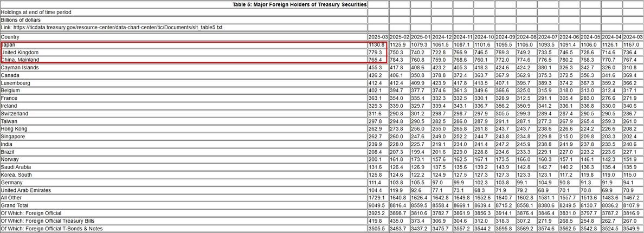Select the 2024-10 column header
This screenshot has height=233, width=644.
[484, 37]
